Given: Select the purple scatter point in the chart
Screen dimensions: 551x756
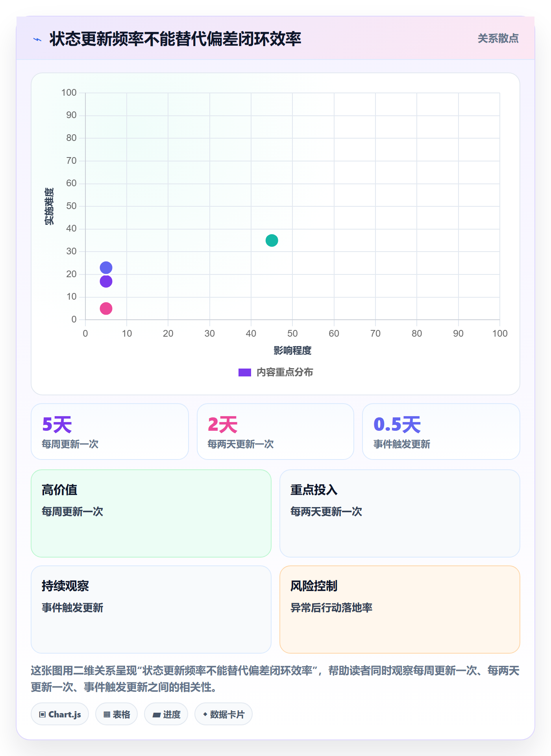Looking at the screenshot, I should (106, 281).
